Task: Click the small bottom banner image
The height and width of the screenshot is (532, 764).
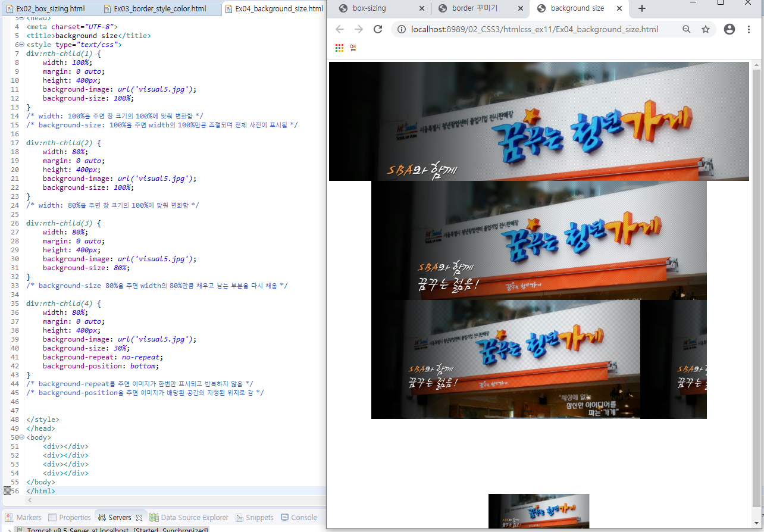Action: pyautogui.click(x=539, y=511)
